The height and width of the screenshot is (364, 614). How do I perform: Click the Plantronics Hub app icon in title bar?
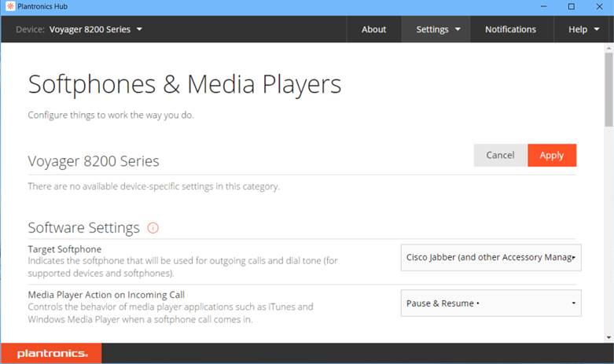click(10, 6)
